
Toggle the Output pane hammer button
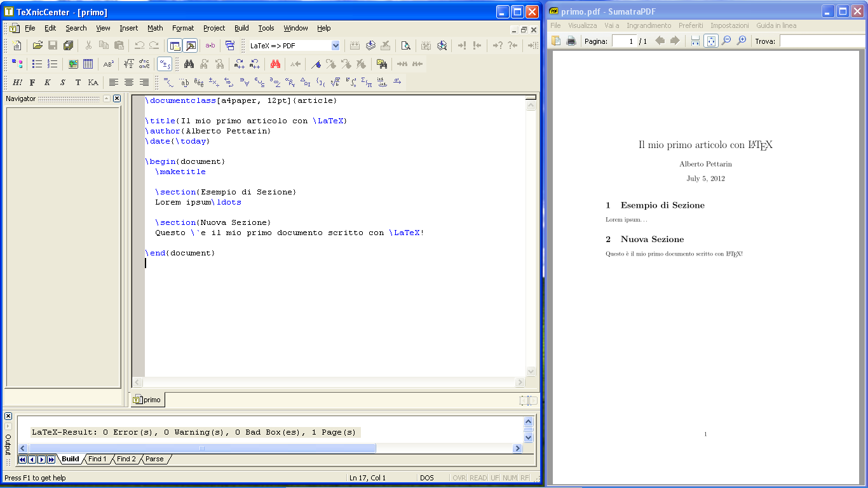[x=190, y=46]
